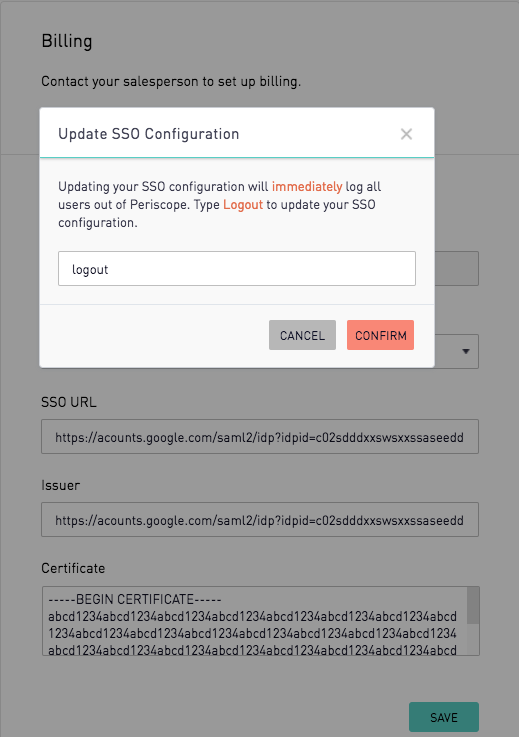The image size is (519, 737).
Task: Click the orange Logout keyword text
Action: (x=243, y=205)
